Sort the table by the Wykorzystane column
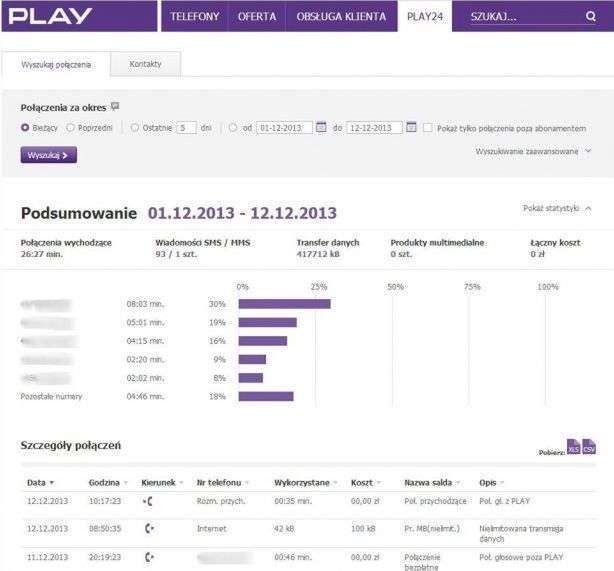The image size is (614, 571). coord(306,483)
